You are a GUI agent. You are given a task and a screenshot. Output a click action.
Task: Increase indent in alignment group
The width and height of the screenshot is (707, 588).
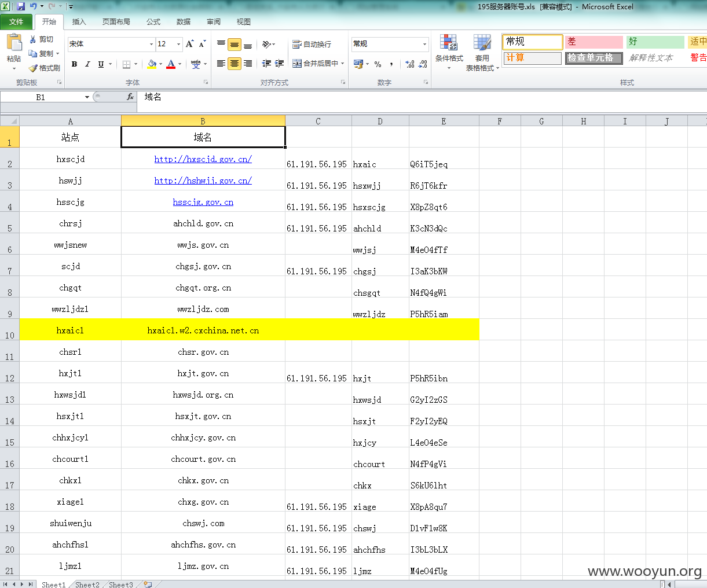(279, 64)
